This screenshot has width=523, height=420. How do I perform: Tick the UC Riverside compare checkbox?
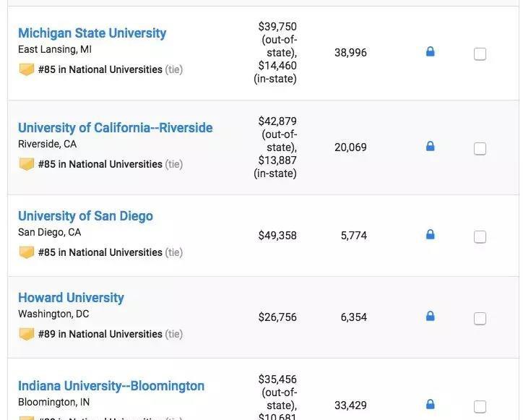tap(480, 149)
